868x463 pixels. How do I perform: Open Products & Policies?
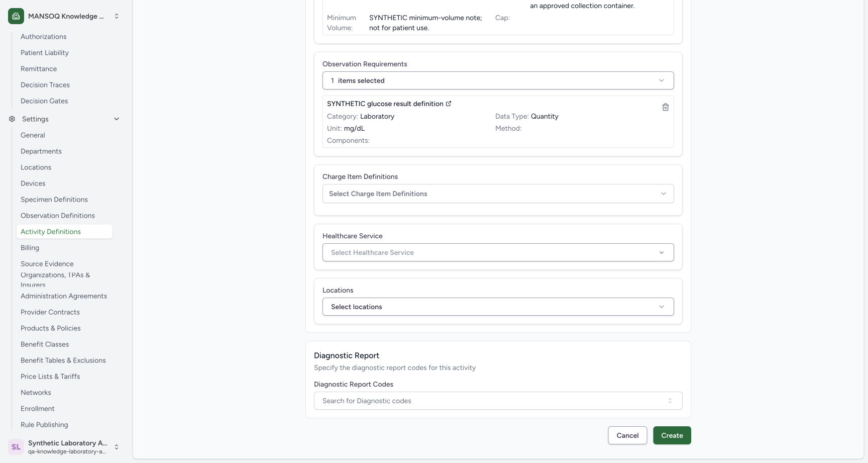click(51, 328)
